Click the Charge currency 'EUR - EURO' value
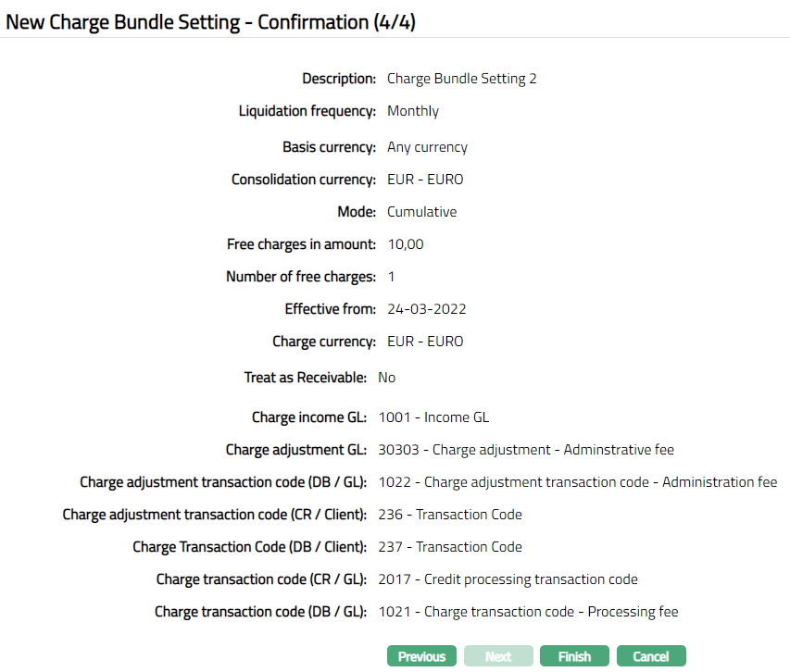The height and width of the screenshot is (672, 790). click(x=425, y=342)
